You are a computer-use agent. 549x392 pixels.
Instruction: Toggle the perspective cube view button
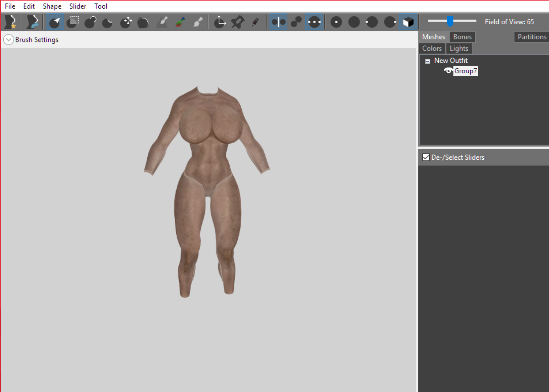[408, 22]
